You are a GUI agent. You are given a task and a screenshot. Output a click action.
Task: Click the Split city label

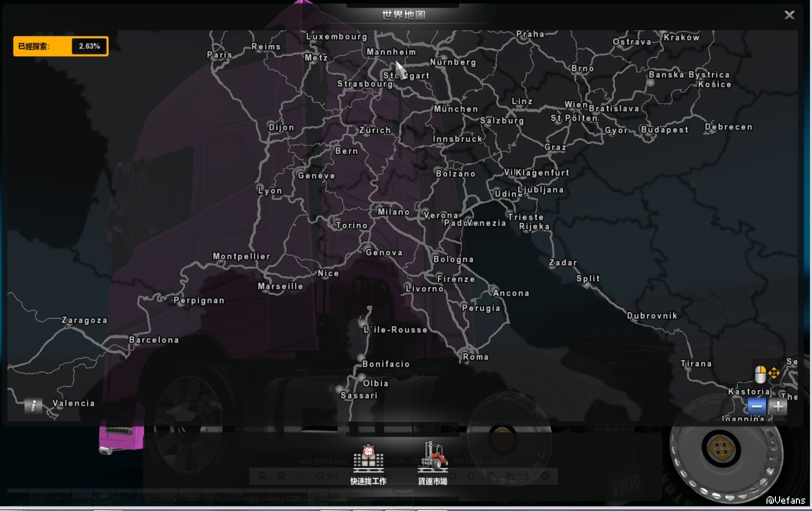pos(588,279)
